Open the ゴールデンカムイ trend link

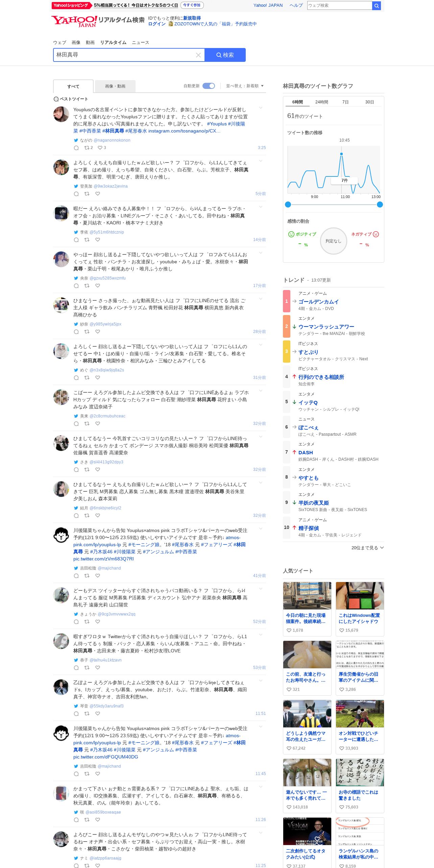tap(318, 302)
